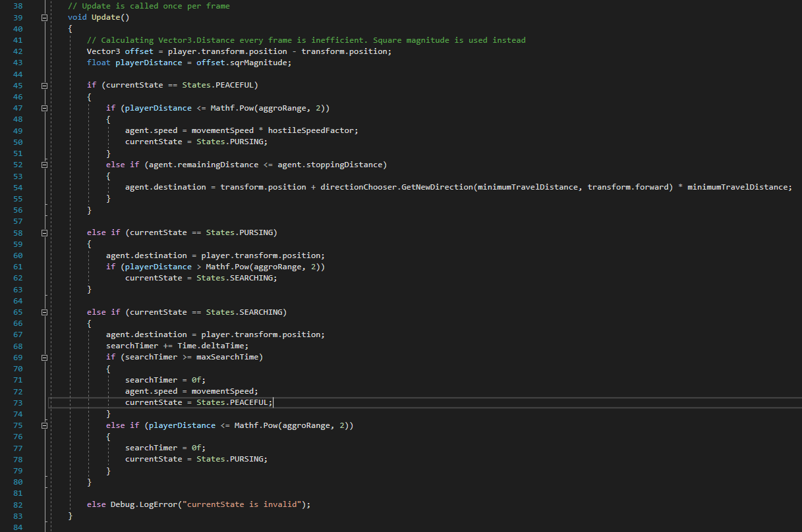
Task: Set a breakpoint beside line 60
Action: pyautogui.click(x=7, y=255)
